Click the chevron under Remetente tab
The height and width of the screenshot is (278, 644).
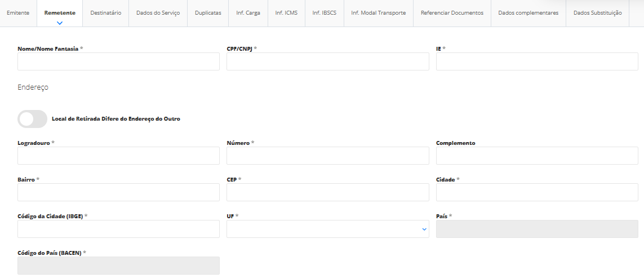(60, 23)
